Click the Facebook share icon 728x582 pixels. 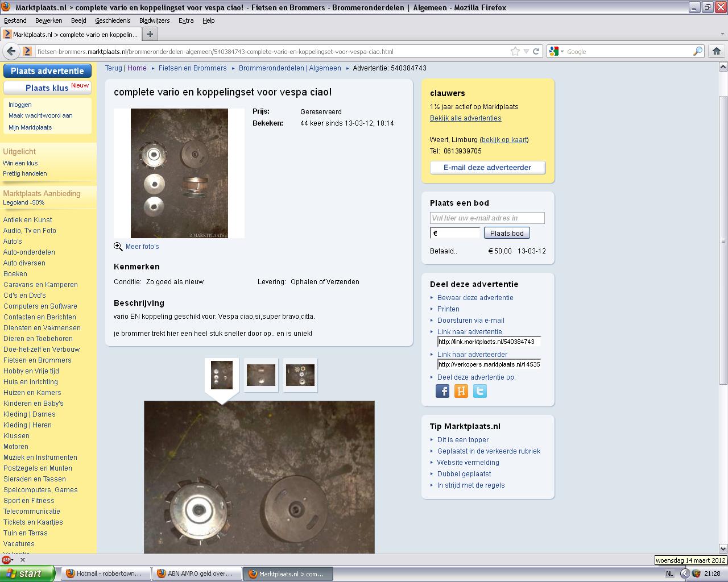[x=442, y=391]
